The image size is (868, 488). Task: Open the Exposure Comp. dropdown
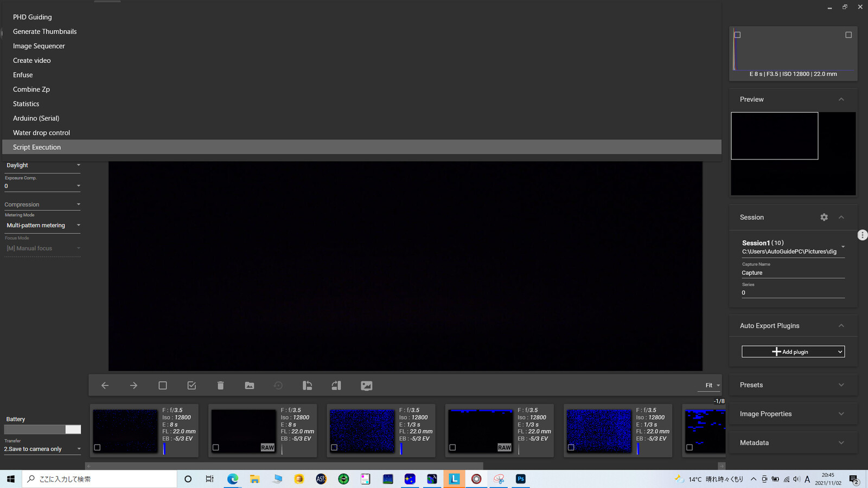[x=42, y=186]
